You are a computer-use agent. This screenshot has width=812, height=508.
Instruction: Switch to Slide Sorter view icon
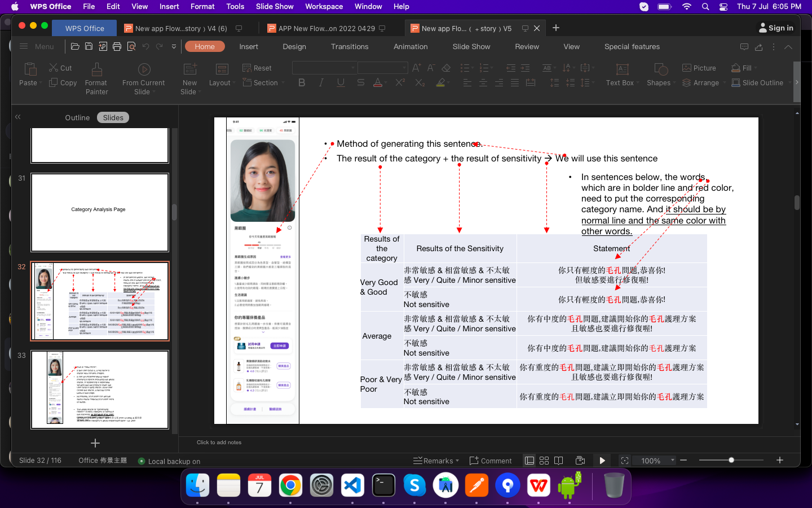coord(544,461)
